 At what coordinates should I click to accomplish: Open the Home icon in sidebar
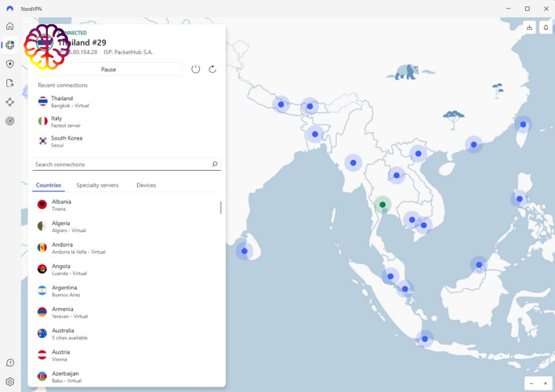(x=10, y=26)
